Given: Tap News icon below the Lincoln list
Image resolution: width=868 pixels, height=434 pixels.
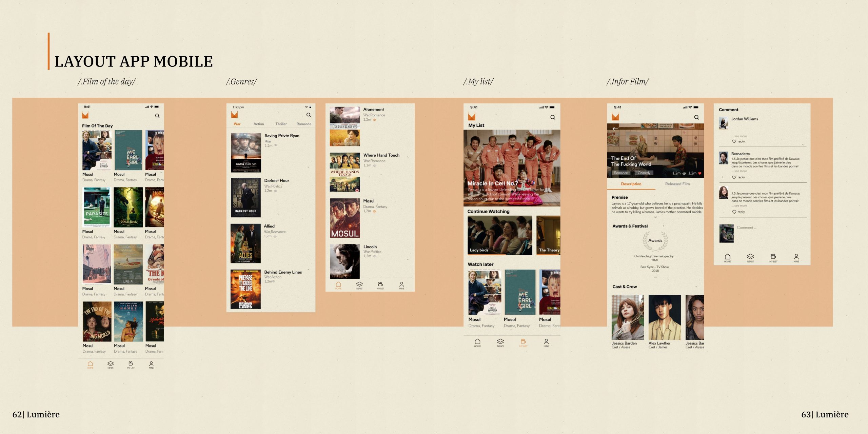Looking at the screenshot, I should point(359,285).
